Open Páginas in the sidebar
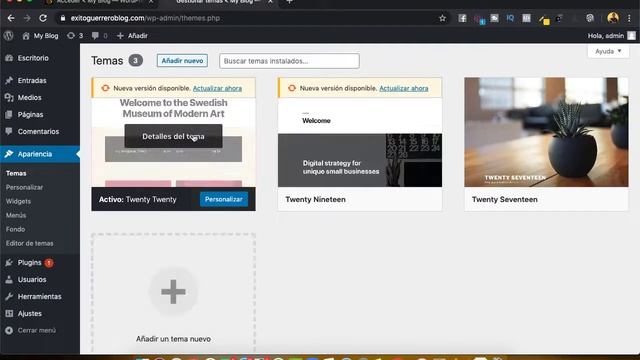Screen dimensions: 640x360 tap(30, 115)
